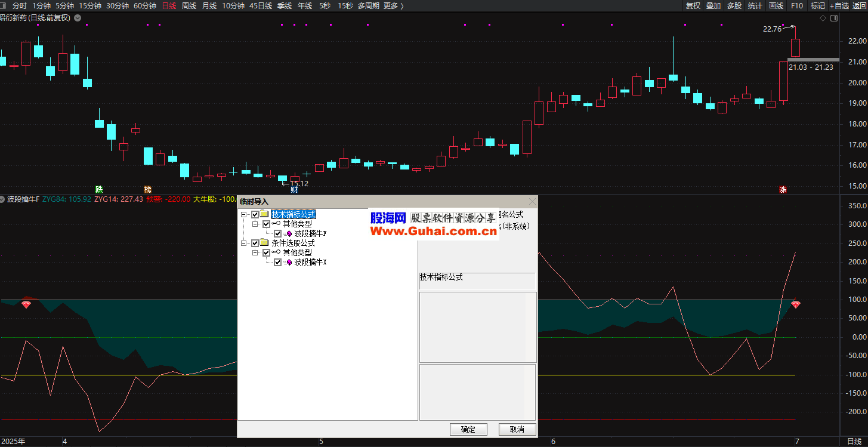
Task: Switch to 30分钟 period
Action: coord(118,5)
